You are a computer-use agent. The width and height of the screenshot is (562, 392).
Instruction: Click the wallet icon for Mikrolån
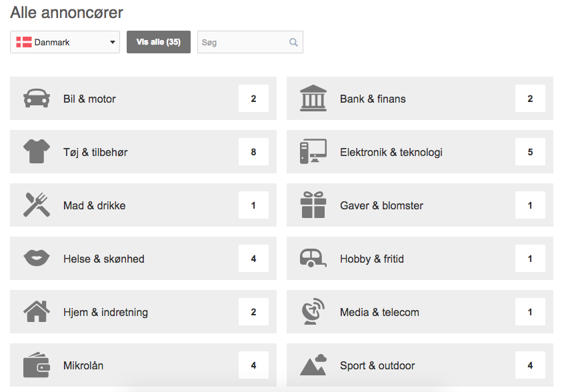pyautogui.click(x=37, y=365)
